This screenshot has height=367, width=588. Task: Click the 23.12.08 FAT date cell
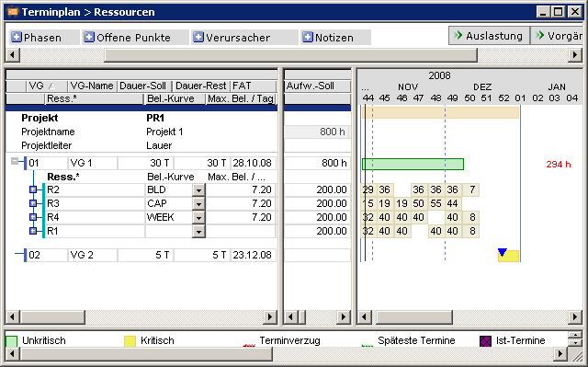254,255
